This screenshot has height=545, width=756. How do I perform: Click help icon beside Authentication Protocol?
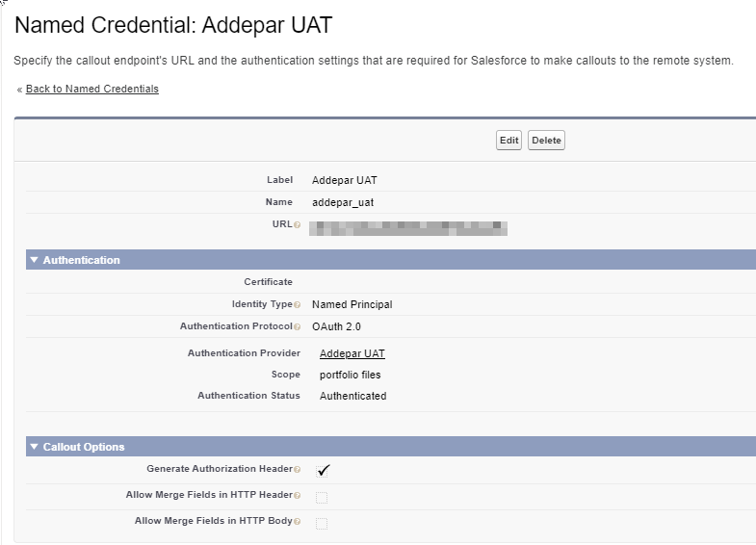(x=297, y=327)
